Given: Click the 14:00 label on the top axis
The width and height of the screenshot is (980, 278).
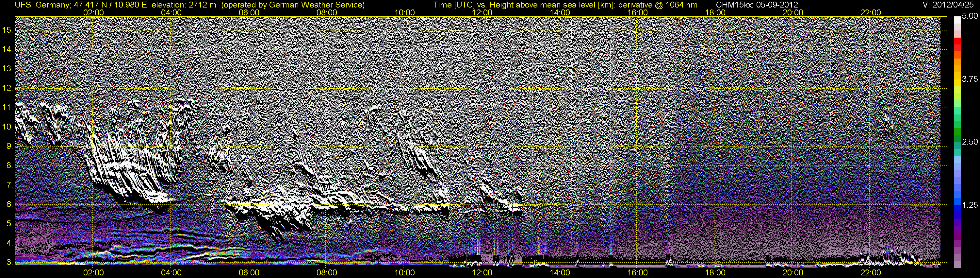Looking at the screenshot, I should click(560, 12).
